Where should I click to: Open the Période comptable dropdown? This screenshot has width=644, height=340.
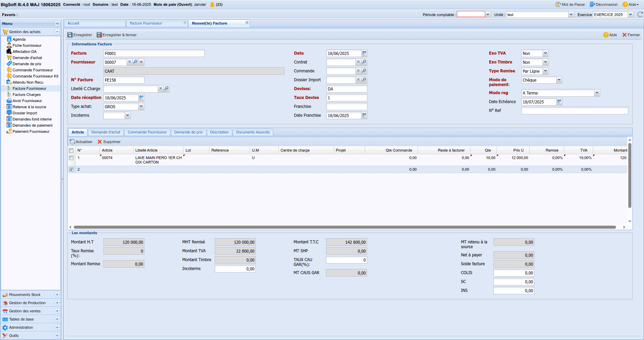pos(488,14)
